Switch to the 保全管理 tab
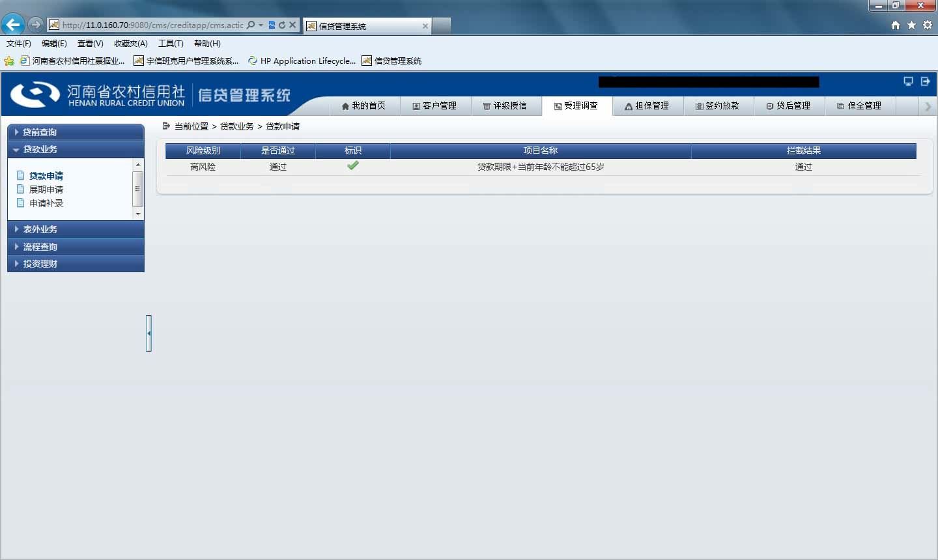 click(x=859, y=106)
